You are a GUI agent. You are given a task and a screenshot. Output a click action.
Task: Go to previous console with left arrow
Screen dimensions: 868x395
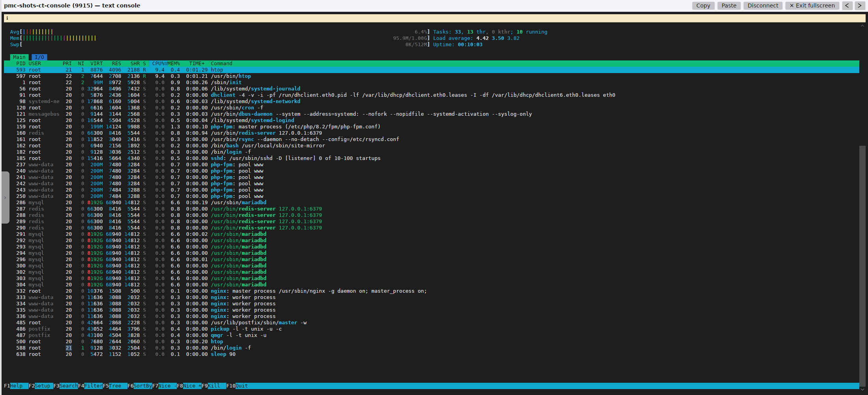point(847,6)
